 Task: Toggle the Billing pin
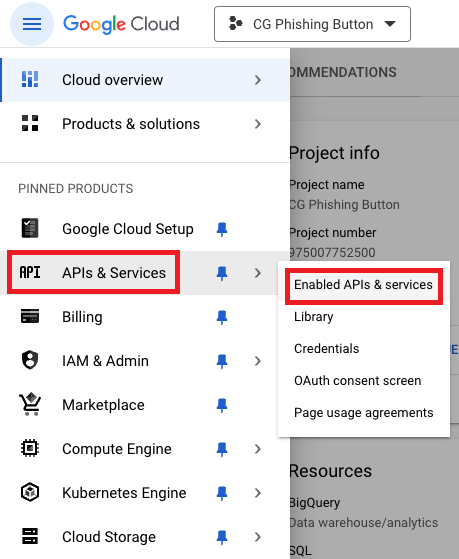(x=222, y=317)
